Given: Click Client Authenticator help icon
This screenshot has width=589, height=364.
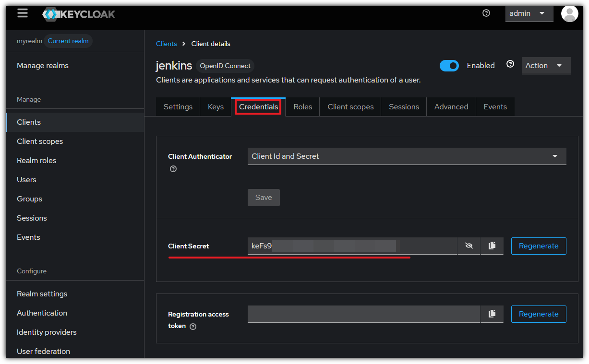Looking at the screenshot, I should click(x=173, y=169).
